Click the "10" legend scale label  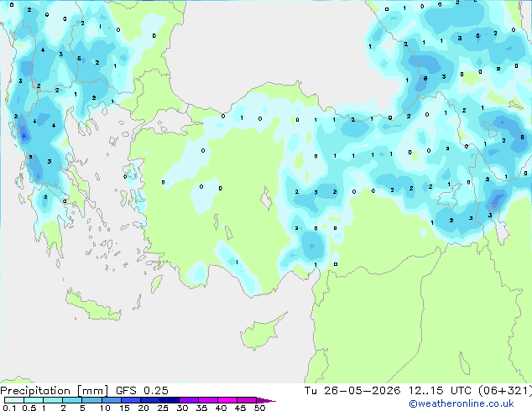[x=105, y=408]
